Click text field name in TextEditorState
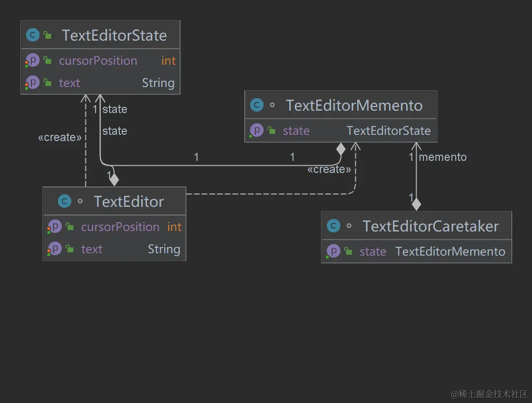Viewport: 532px width, 403px height. [70, 83]
